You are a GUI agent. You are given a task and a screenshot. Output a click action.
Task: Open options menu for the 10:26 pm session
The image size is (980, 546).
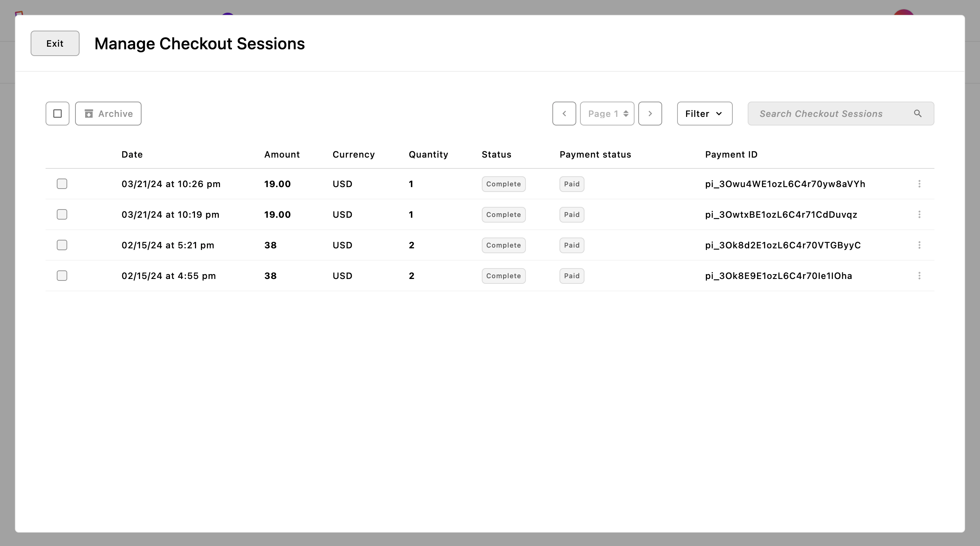pyautogui.click(x=919, y=184)
